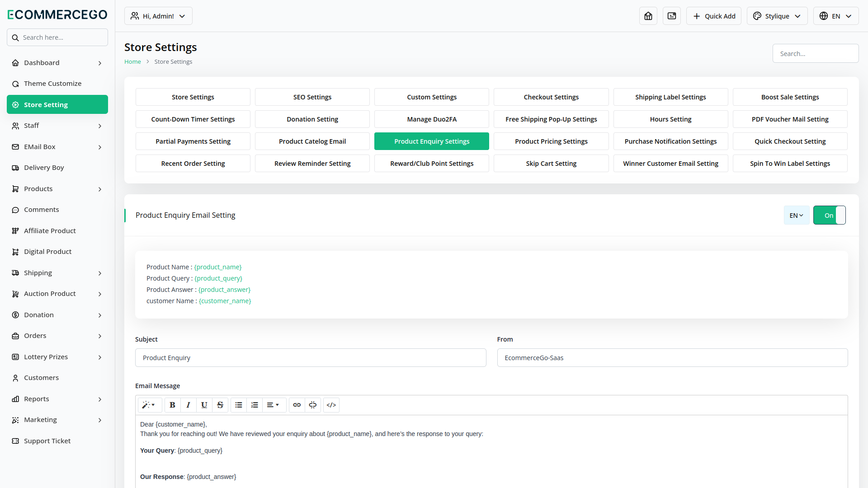Screen dimensions: 868x488
Task: Open the Delivery Boy sidebar item
Action: (57, 168)
